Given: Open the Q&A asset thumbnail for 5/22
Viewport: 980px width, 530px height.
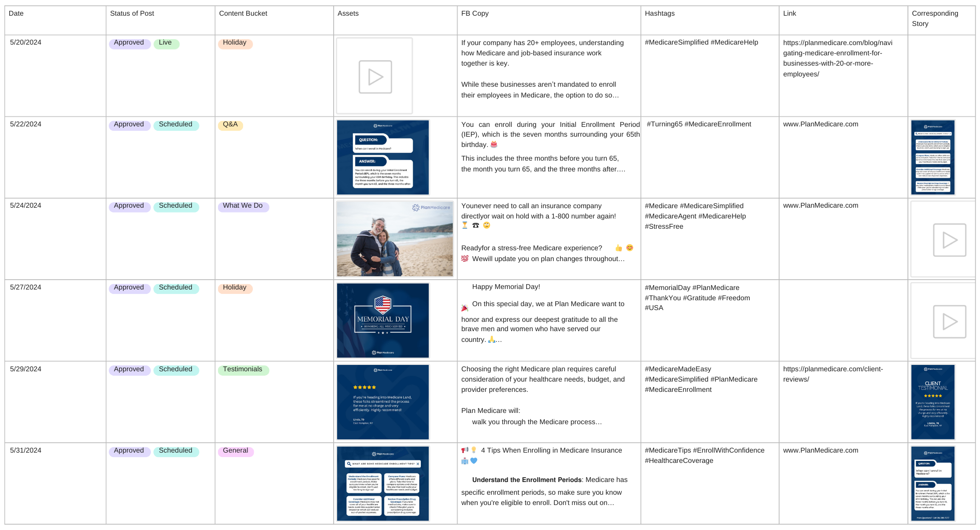Looking at the screenshot, I should [x=383, y=157].
